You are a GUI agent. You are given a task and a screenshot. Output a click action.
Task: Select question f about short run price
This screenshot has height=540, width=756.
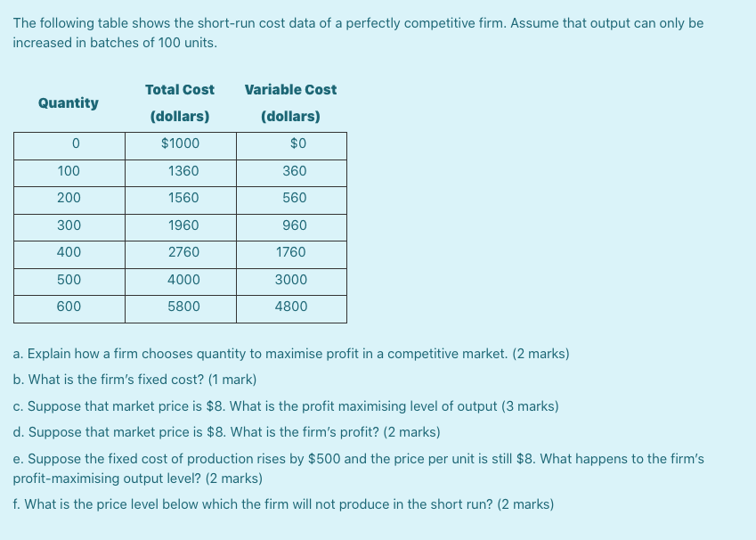pyautogui.click(x=283, y=504)
